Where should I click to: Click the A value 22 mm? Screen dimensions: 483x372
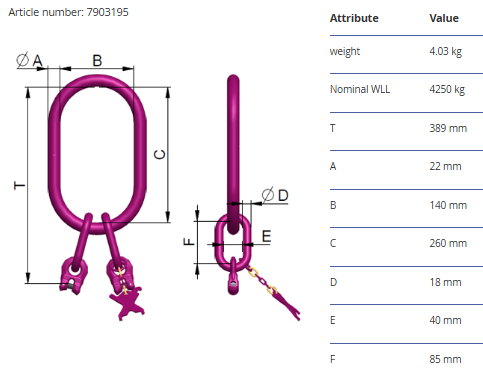445,166
